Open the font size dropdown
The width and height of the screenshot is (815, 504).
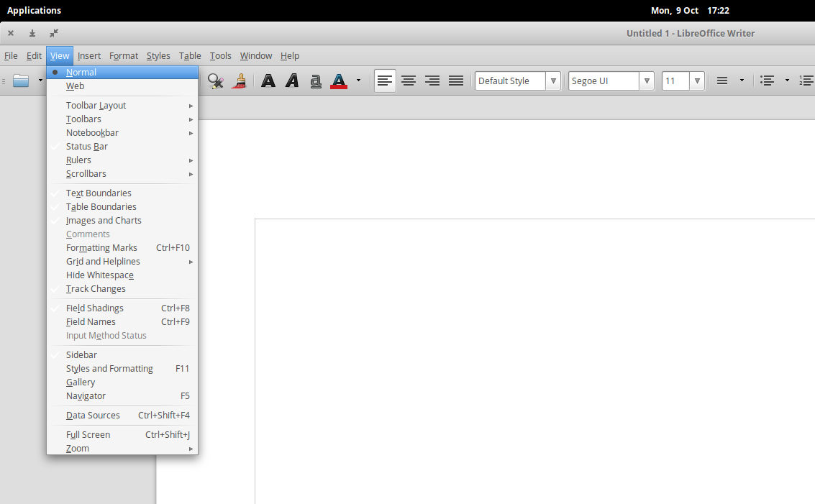696,81
